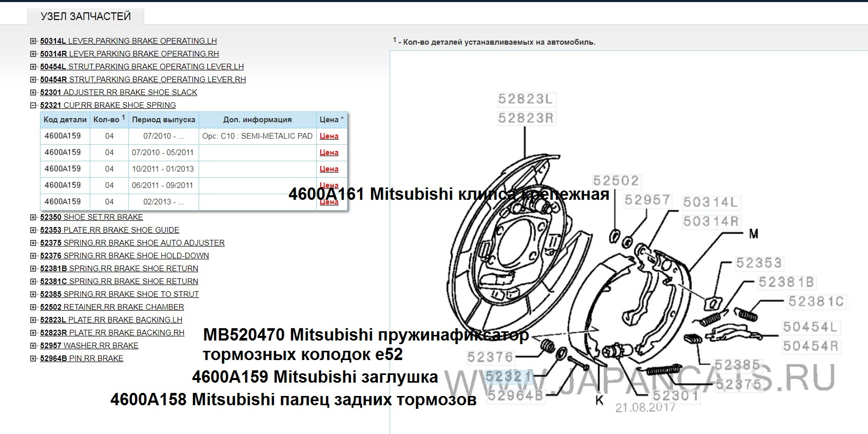Viewport: 868px width, 434px height.
Task: Collapse the 52321 cup spring node
Action: [x=33, y=105]
